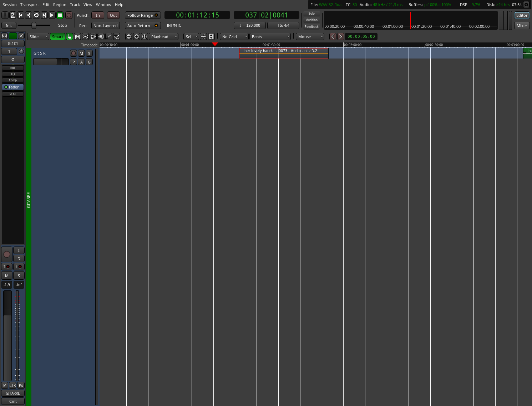Click the zoom out magnifier icon
The height and width of the screenshot is (406, 532).
pos(129,37)
